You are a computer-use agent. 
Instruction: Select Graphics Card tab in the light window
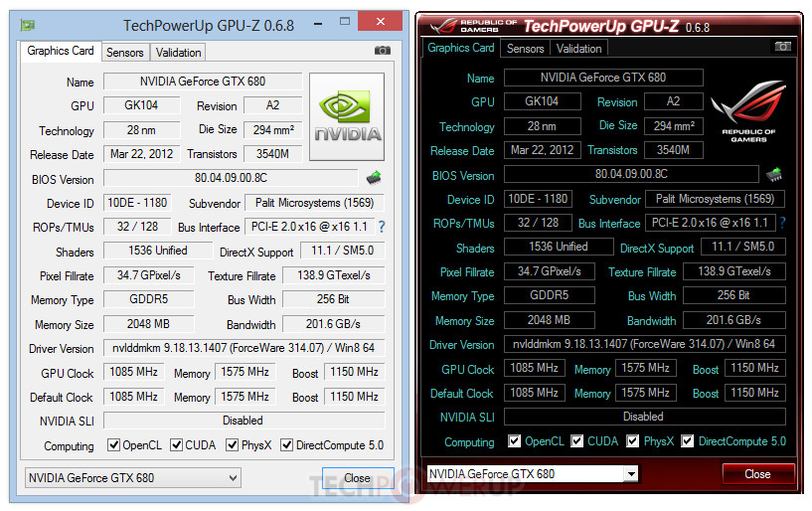[61, 51]
